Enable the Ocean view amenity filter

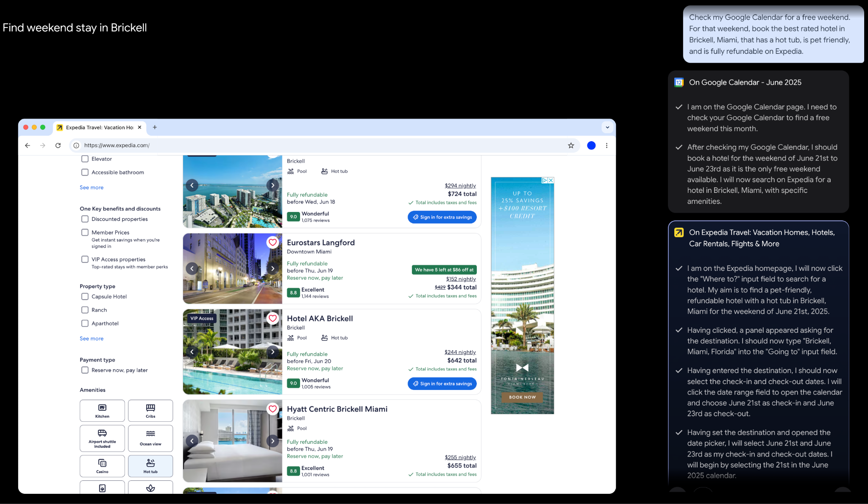click(150, 438)
